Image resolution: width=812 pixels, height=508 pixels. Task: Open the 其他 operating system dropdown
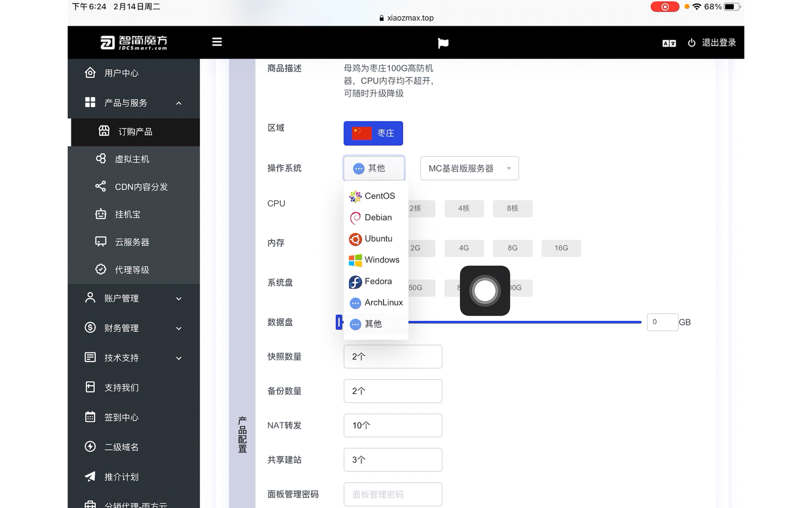(x=374, y=168)
